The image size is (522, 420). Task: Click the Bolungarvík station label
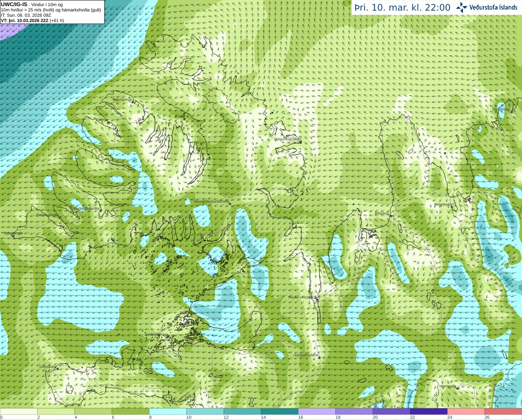(x=122, y=99)
